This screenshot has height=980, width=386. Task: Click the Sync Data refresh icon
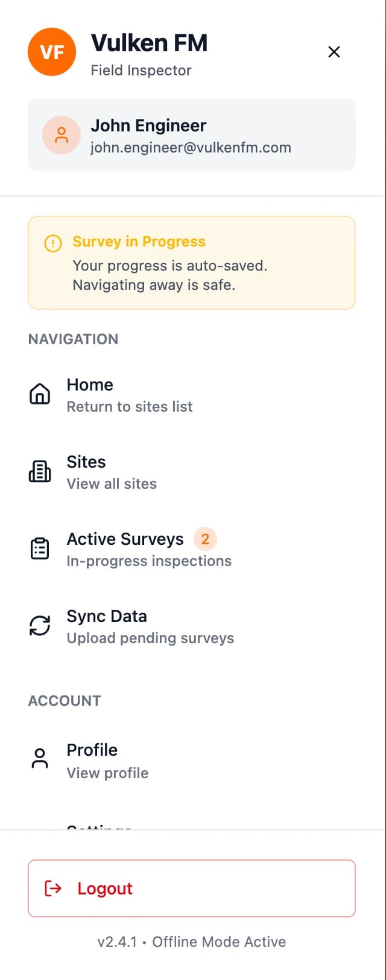click(x=40, y=626)
